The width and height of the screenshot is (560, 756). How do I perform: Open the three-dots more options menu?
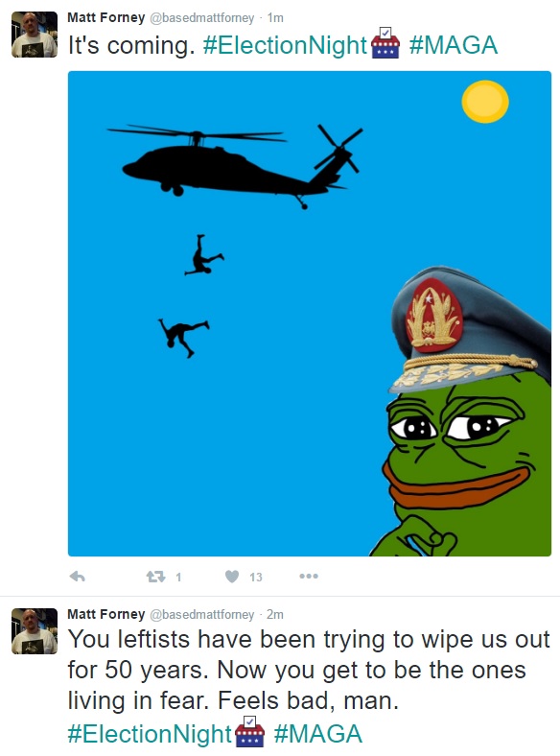tap(309, 576)
